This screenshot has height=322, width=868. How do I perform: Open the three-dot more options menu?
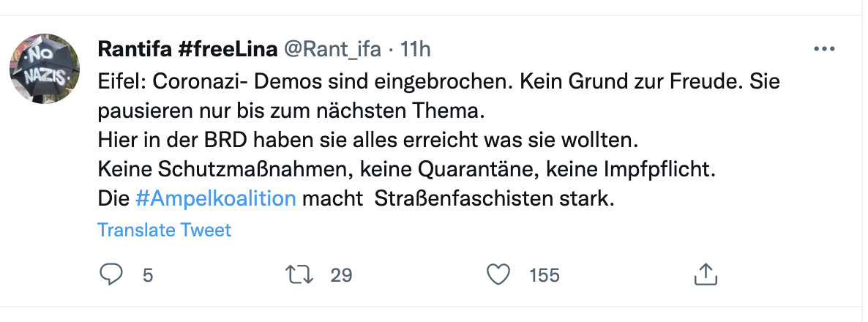tap(824, 49)
